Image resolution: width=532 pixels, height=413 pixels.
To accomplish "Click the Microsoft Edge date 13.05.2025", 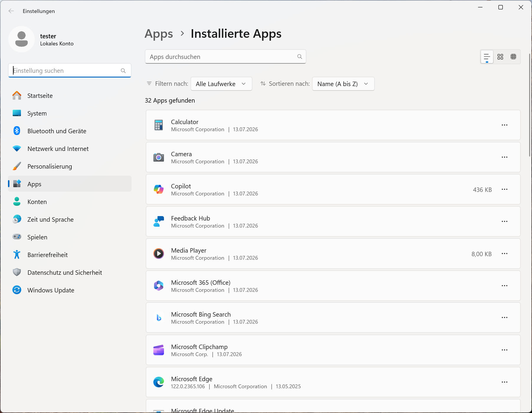I will click(288, 386).
